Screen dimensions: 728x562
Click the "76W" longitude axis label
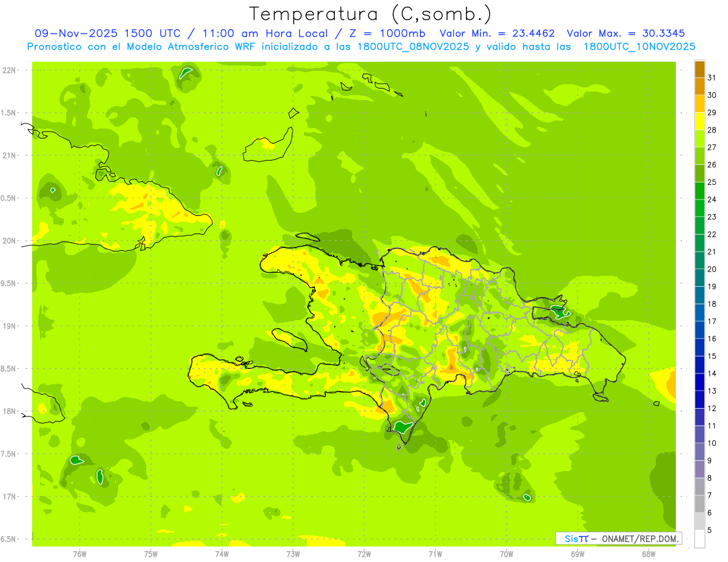pyautogui.click(x=79, y=554)
